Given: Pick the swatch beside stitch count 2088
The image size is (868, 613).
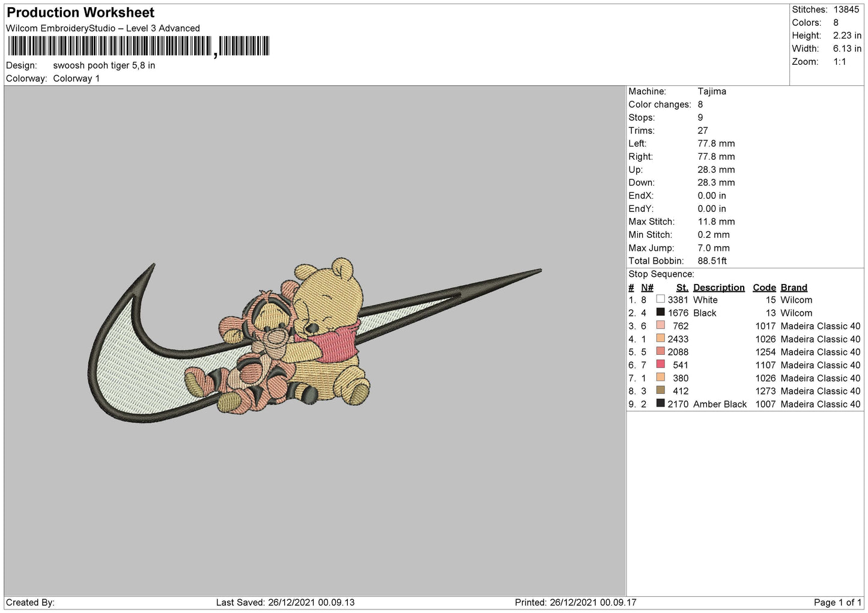Looking at the screenshot, I should [x=660, y=351].
